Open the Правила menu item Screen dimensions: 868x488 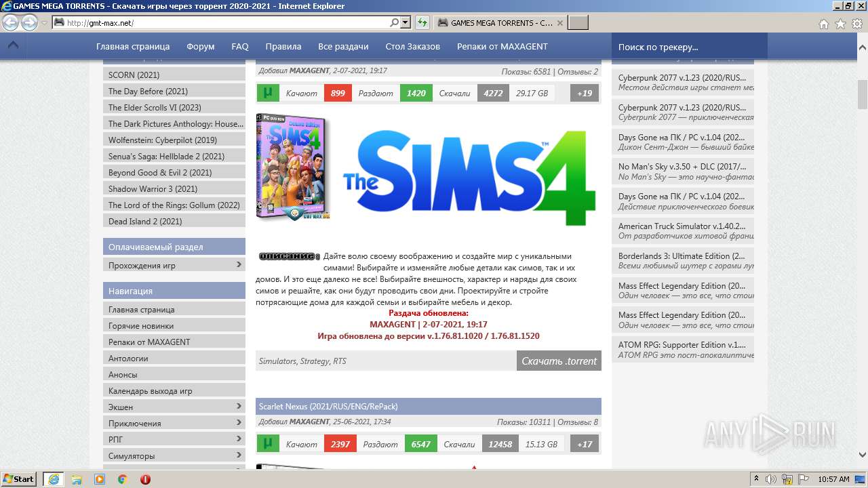point(283,47)
